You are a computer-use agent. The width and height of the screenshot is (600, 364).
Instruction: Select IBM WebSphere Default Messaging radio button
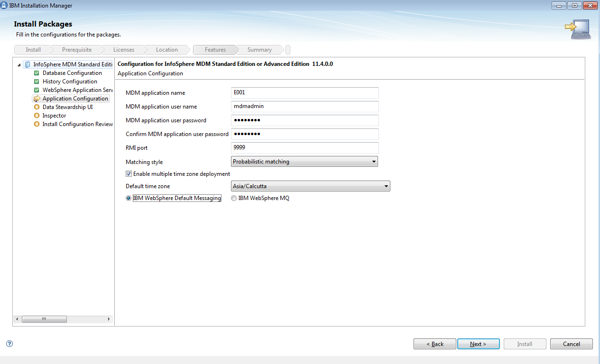click(x=129, y=199)
